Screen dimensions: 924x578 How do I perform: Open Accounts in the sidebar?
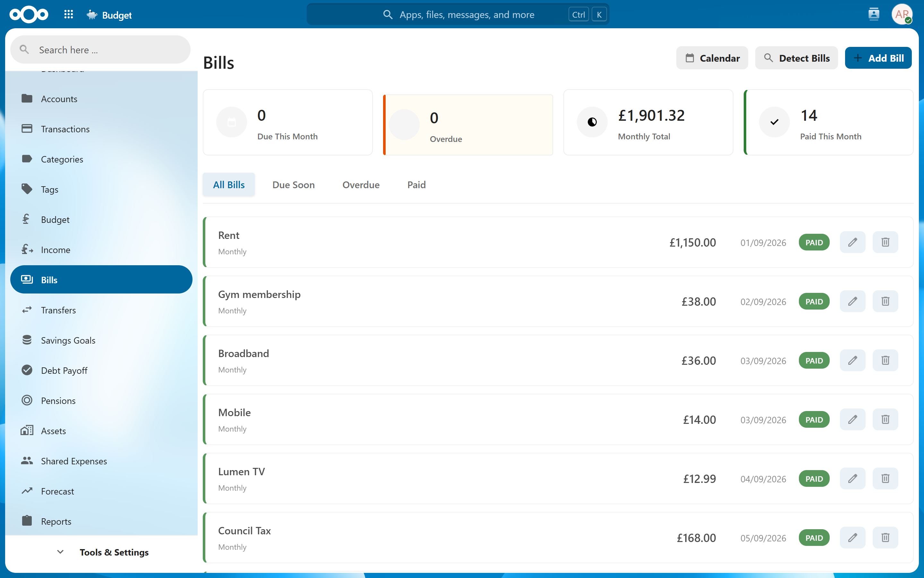click(101, 99)
